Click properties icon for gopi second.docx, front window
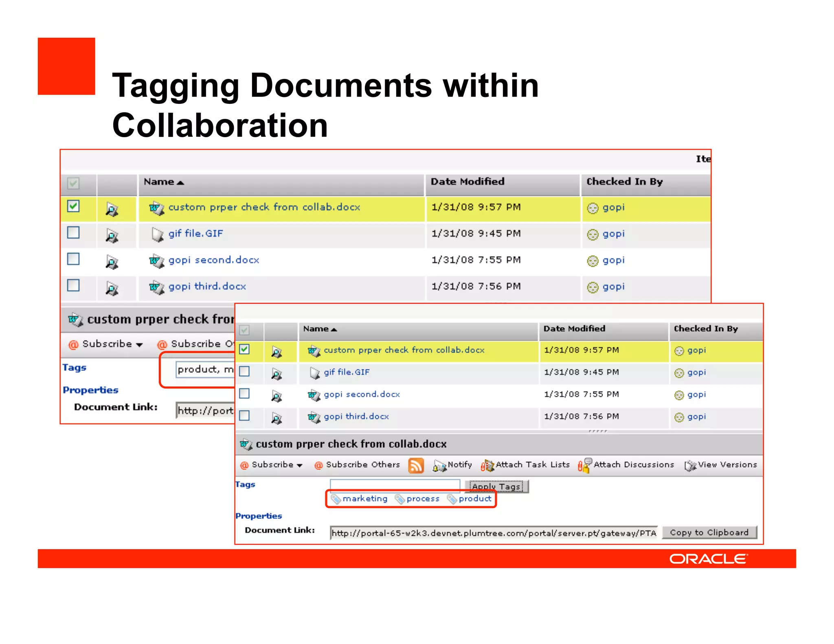Viewport: 834px width, 644px height. click(277, 396)
